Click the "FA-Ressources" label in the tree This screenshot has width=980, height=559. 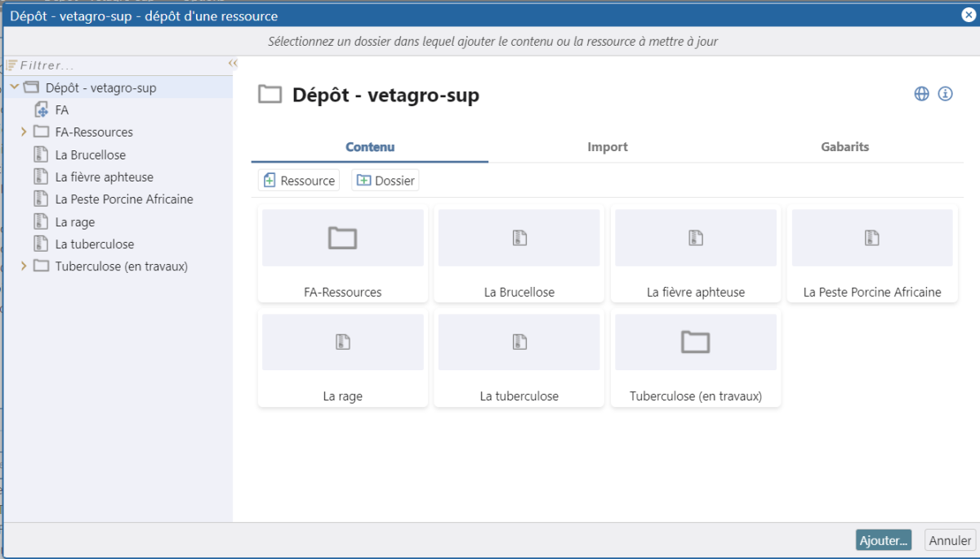tap(94, 132)
